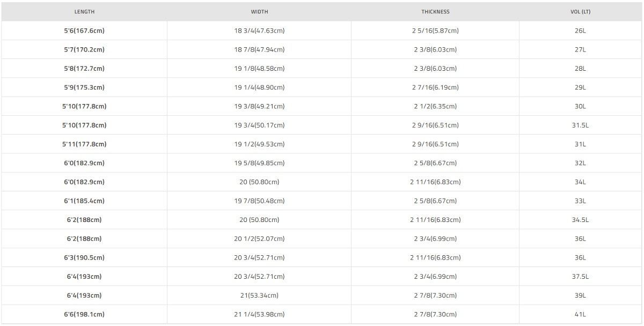Click the 26L volume cell
Image resolution: width=644 pixels, height=326 pixels.
tap(580, 31)
